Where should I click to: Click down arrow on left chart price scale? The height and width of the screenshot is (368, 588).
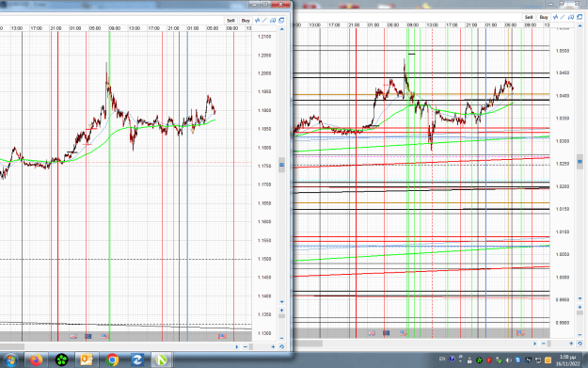[x=282, y=302]
